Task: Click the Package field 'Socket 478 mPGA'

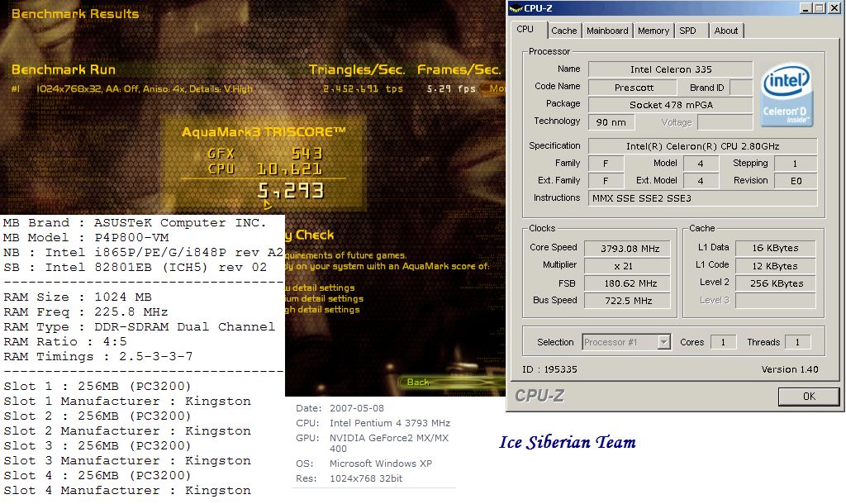Action: 671,105
